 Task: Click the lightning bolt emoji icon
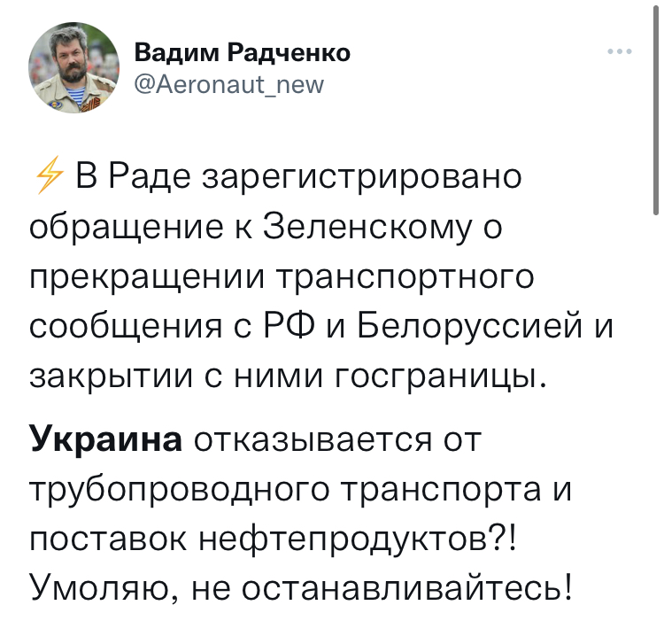(49, 175)
